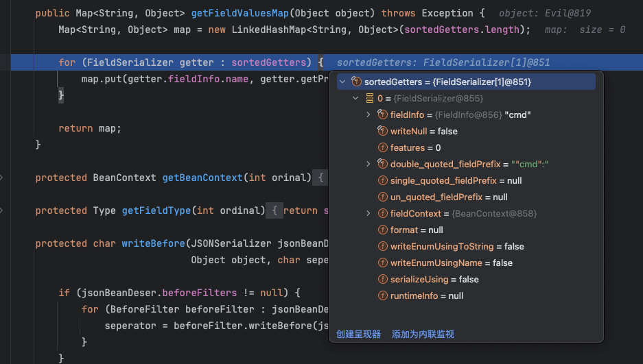Click the fieldInfo field icon
Screen dimensions: 643x364
[383, 115]
